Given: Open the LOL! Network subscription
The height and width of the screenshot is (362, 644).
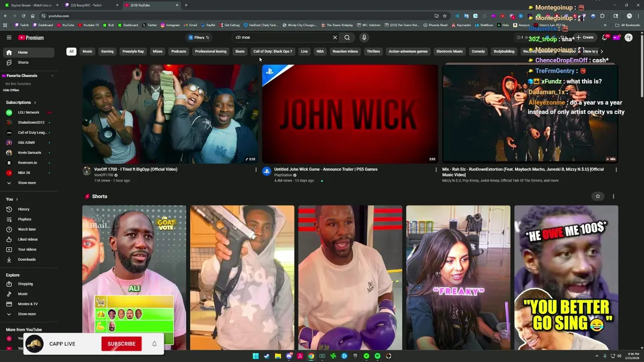Looking at the screenshot, I should 29,113.
